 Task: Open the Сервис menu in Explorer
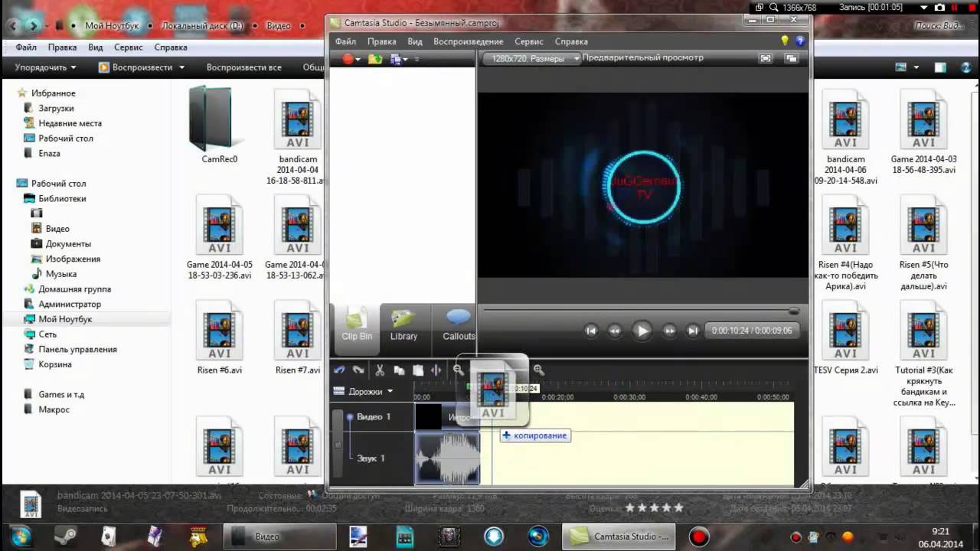point(129,47)
